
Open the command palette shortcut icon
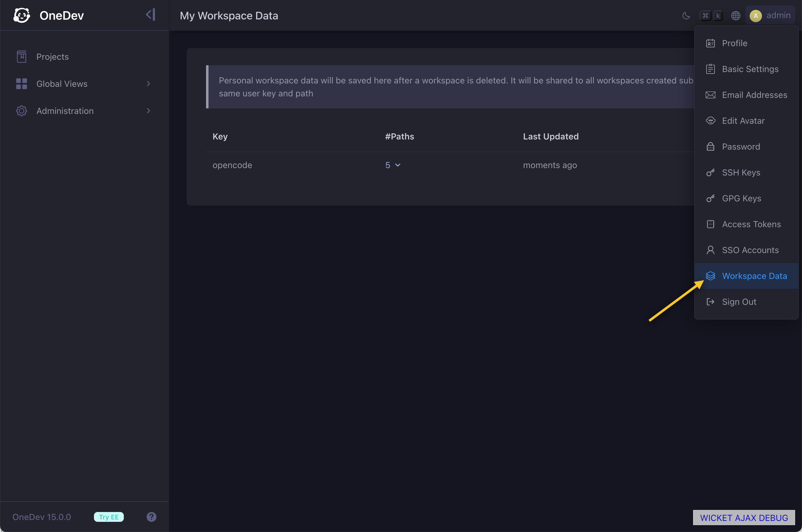711,16
